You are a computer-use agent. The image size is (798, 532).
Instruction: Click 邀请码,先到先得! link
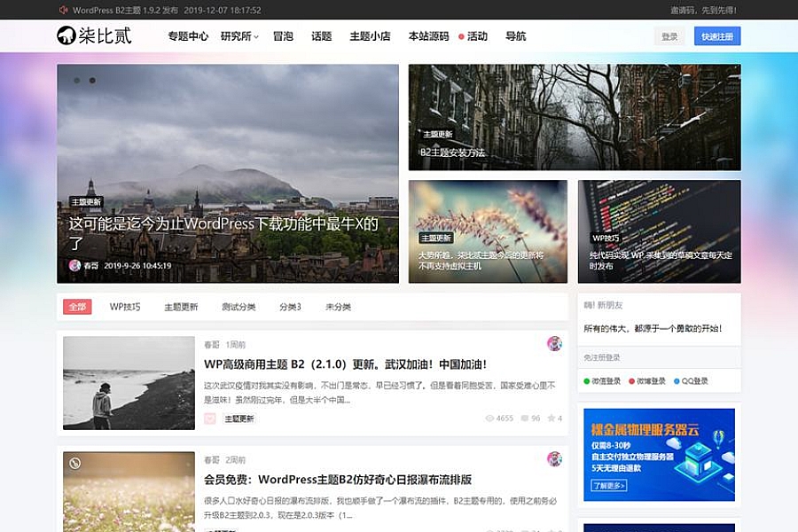(703, 10)
